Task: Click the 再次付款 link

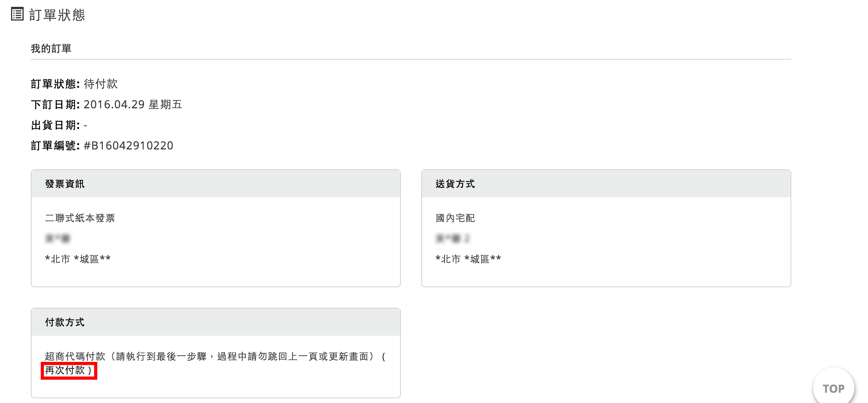Action: 65,370
